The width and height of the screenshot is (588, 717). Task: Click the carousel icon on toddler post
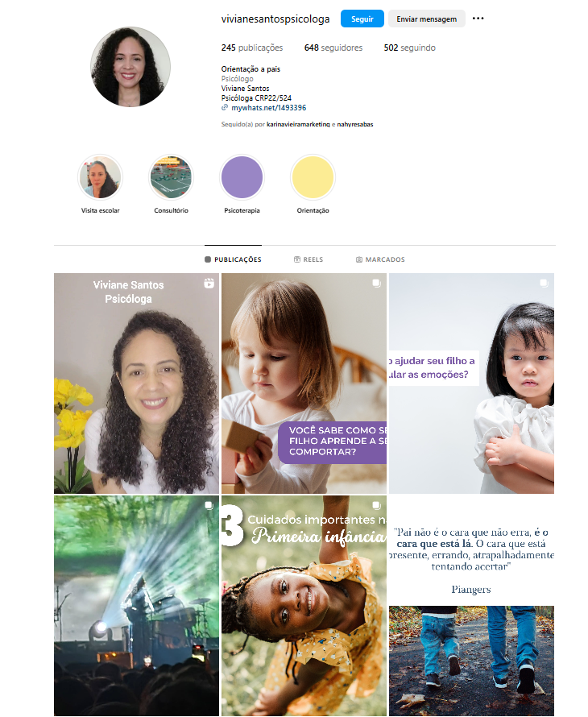(x=376, y=283)
